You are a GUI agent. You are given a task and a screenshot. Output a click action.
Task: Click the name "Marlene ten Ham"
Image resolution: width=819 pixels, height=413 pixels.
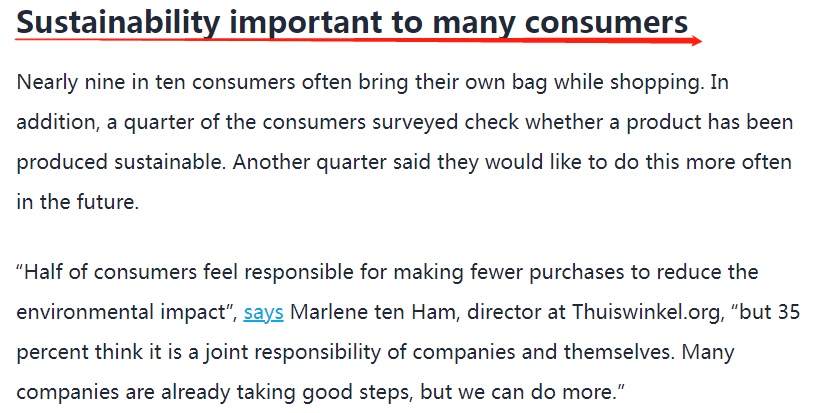click(375, 312)
